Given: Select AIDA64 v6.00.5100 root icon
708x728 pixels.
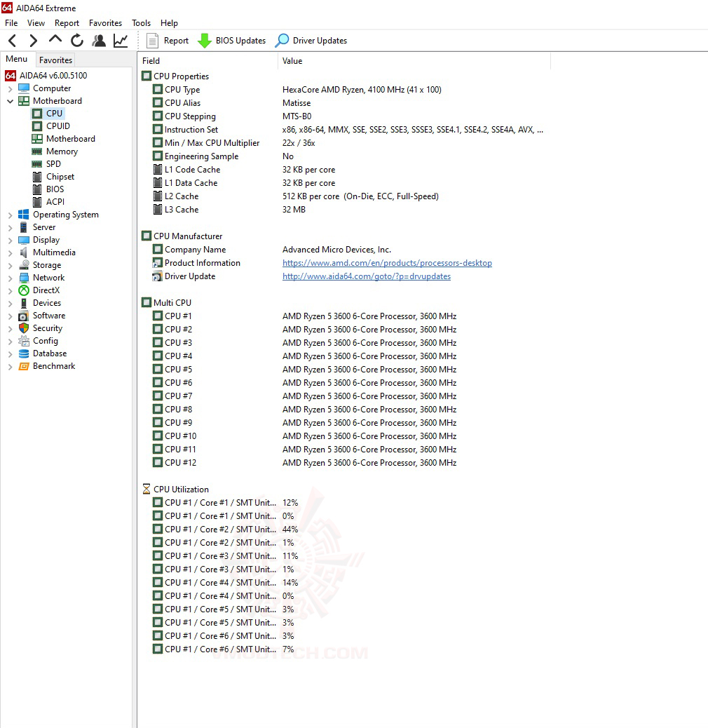Looking at the screenshot, I should (11, 76).
